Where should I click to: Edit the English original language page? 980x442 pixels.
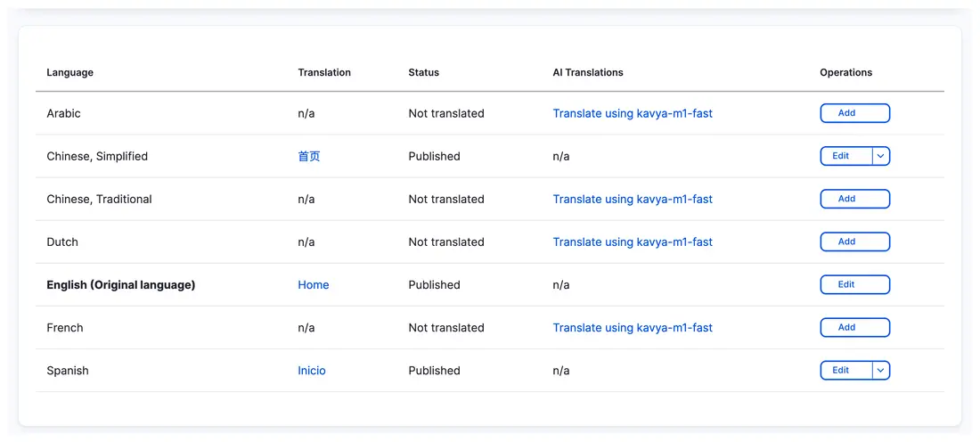(x=854, y=284)
